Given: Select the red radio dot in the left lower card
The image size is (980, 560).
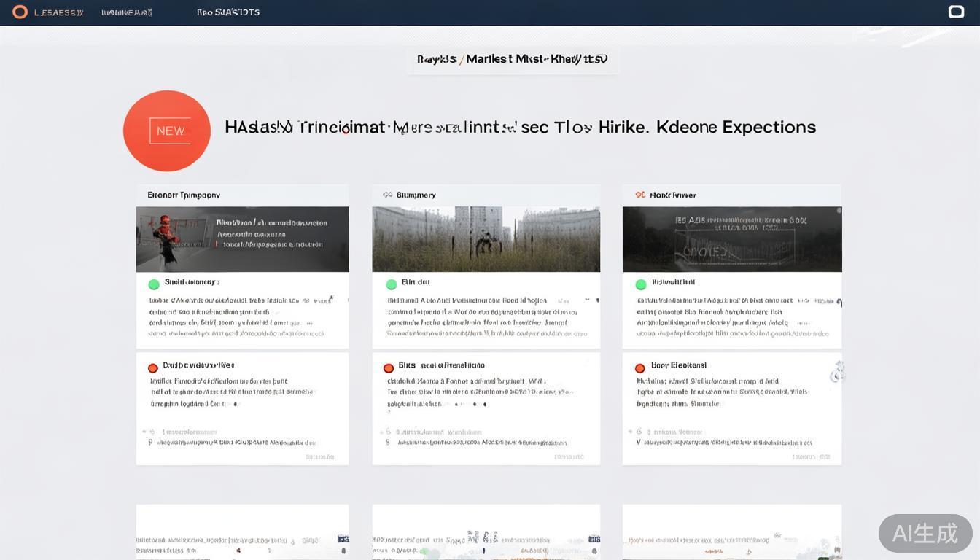Looking at the screenshot, I should tap(153, 368).
